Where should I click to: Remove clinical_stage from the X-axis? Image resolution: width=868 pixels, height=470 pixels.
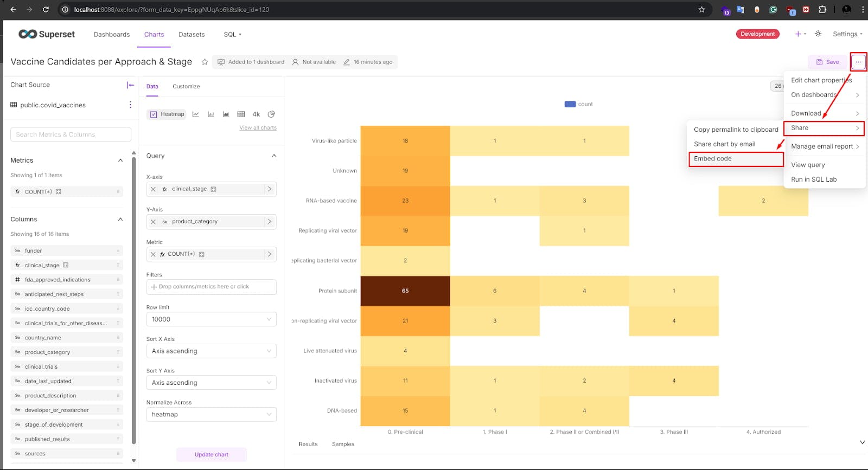[x=153, y=189]
